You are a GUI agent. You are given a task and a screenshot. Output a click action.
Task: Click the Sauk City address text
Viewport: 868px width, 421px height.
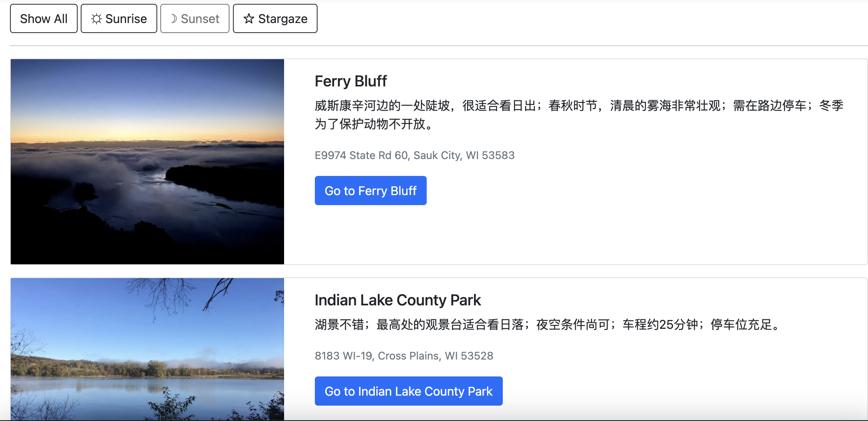[x=414, y=155]
